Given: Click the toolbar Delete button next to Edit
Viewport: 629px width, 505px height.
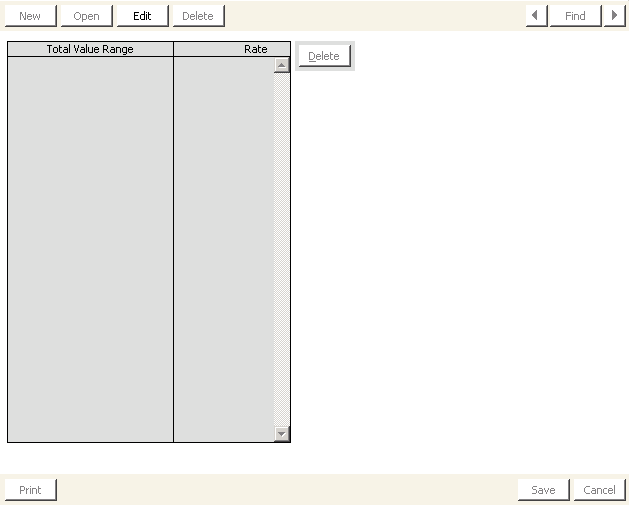Looking at the screenshot, I should coord(199,16).
